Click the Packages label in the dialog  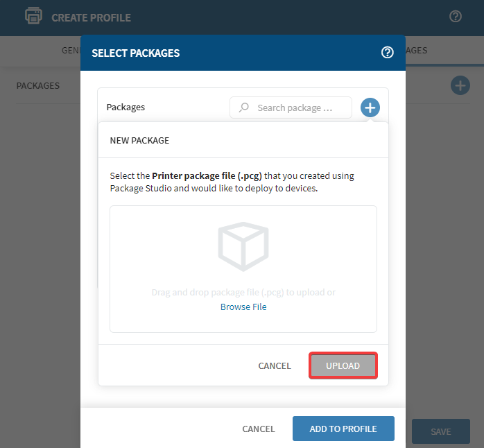tap(126, 107)
